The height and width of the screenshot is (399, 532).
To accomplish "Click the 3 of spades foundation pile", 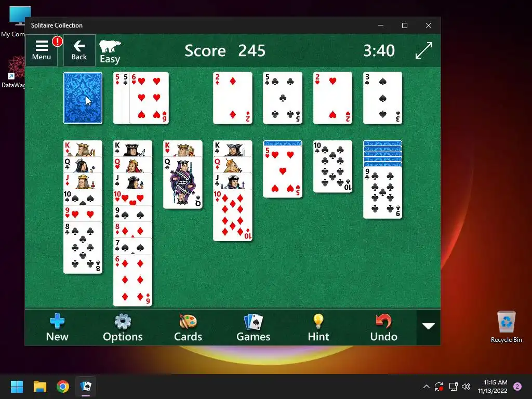I will [382, 98].
